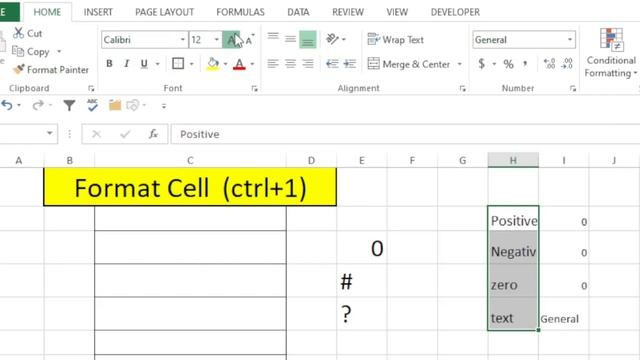
Task: Click Filter funnel icon
Action: 69,105
